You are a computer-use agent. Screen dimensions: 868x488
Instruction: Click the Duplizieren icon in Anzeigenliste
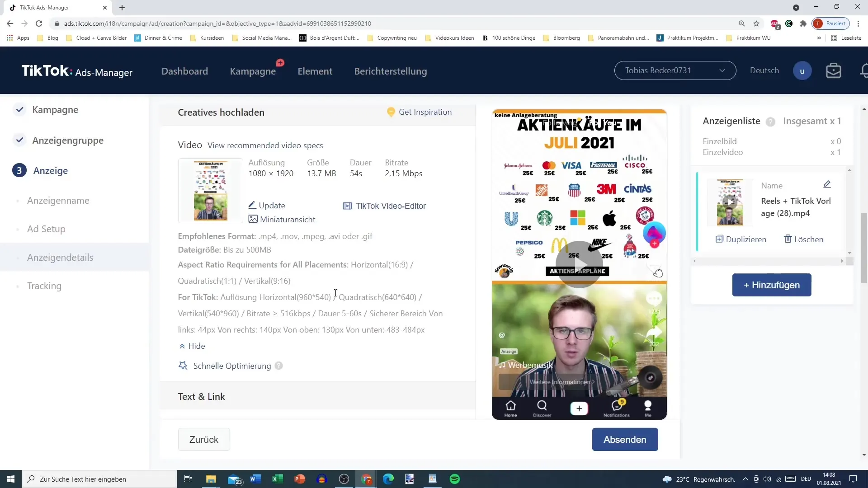tap(720, 239)
